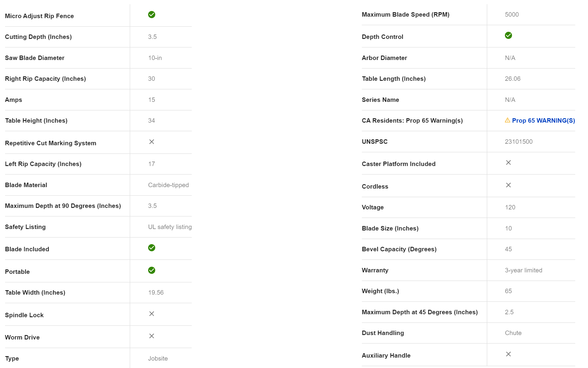Screen dimensions: 588x368
Task: Click the Worm Drive X icon
Action: coord(152,336)
